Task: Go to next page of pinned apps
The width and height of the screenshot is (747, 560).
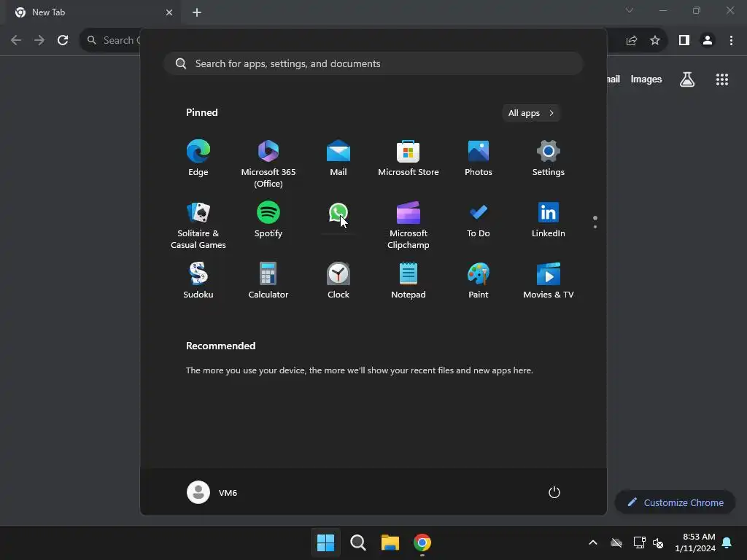Action: [595, 227]
